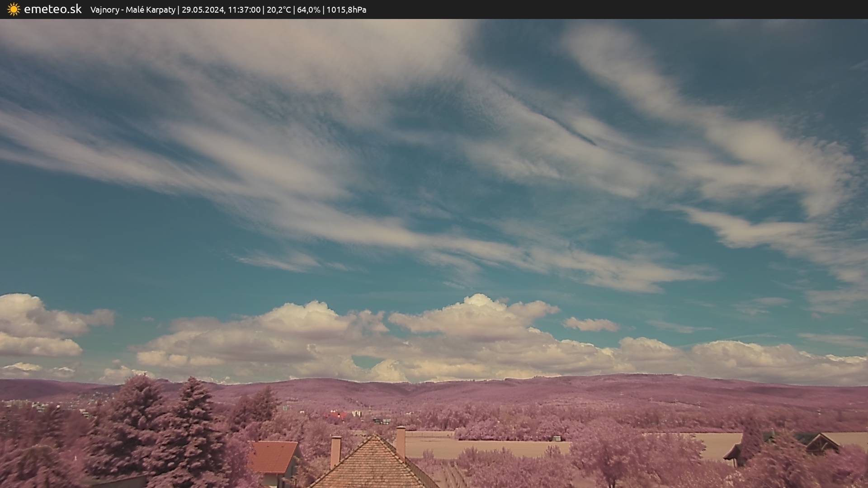Screen dimensions: 868x488
Task: Click the Vajnory - Malé Karpaty location label
Action: (x=132, y=10)
